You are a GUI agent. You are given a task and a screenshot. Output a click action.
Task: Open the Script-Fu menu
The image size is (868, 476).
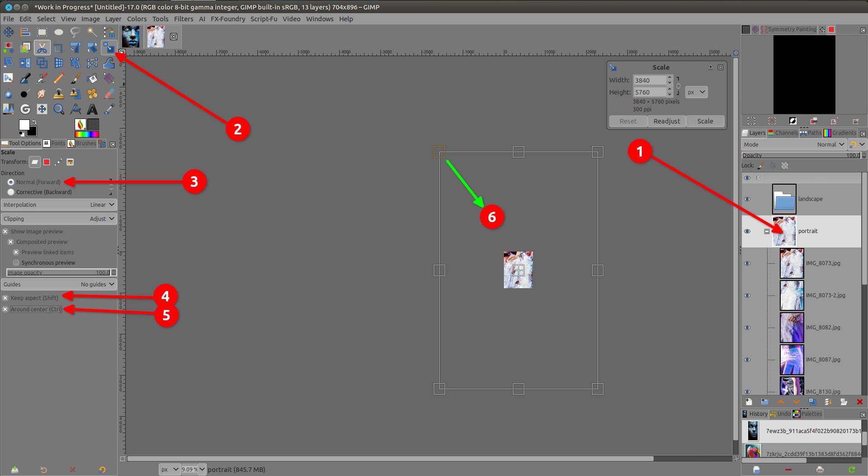(264, 19)
